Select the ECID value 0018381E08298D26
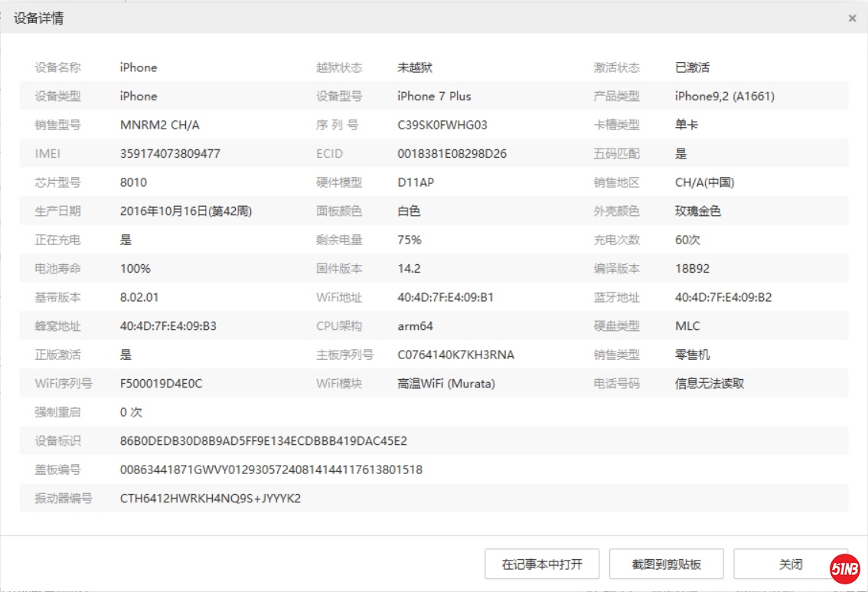Screen dimensions: 868x592 coord(452,154)
